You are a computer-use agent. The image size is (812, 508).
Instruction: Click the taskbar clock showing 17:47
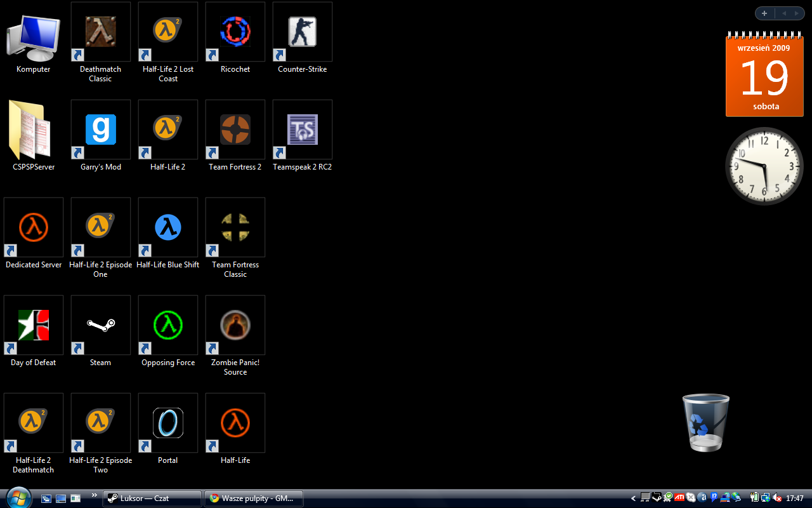[795, 498]
